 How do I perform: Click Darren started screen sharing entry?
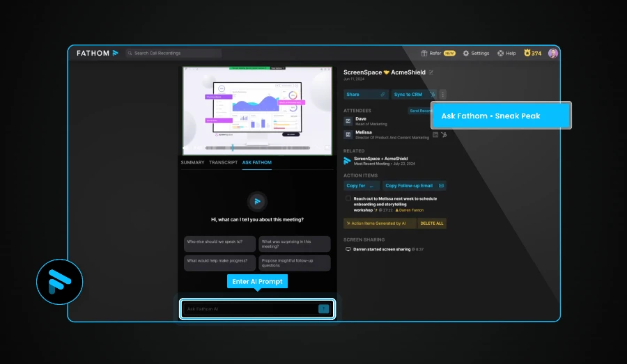coord(384,249)
